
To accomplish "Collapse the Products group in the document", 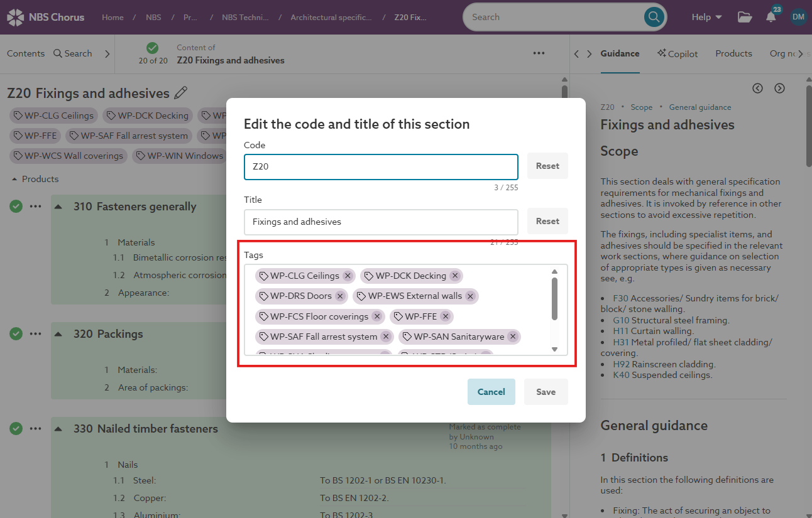I will click(14, 179).
